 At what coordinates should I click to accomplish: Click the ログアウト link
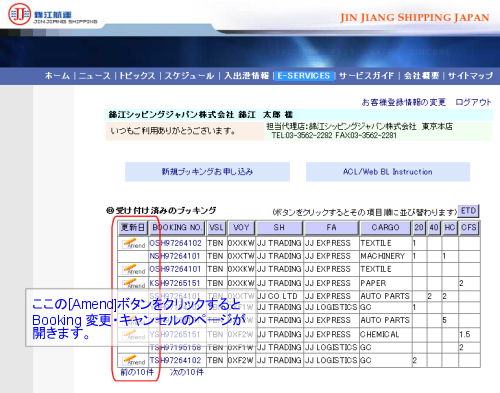[473, 102]
